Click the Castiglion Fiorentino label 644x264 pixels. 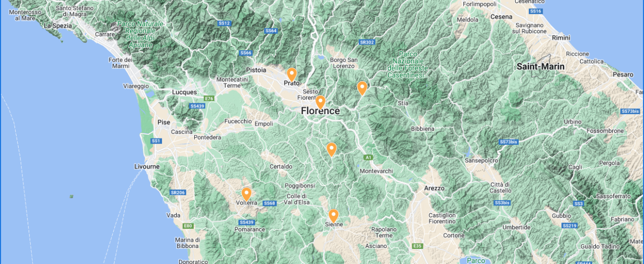tap(442, 218)
